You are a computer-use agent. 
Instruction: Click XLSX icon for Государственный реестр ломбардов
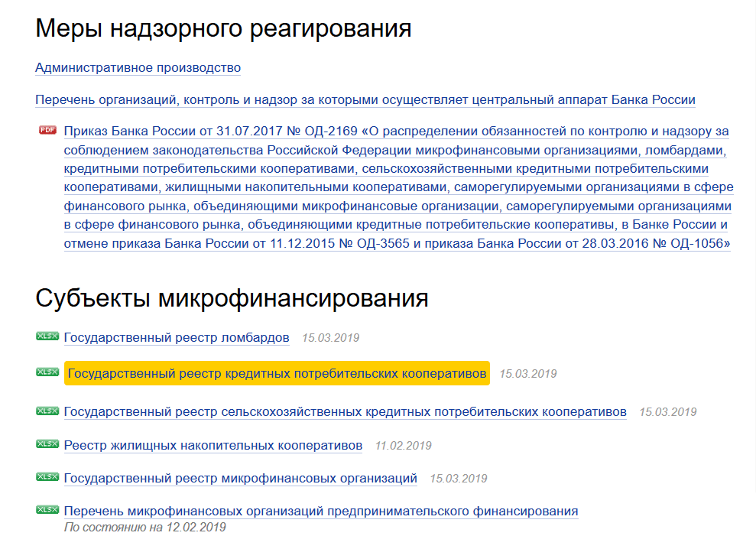point(47,336)
